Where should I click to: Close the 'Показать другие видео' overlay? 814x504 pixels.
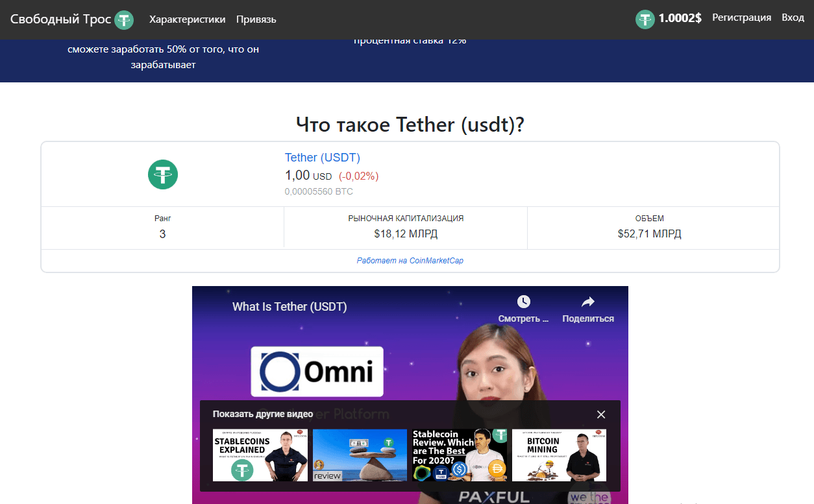coord(601,414)
